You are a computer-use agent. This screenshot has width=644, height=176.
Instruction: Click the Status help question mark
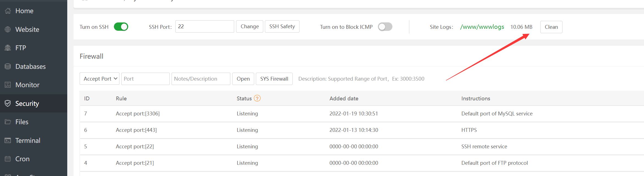click(x=257, y=98)
